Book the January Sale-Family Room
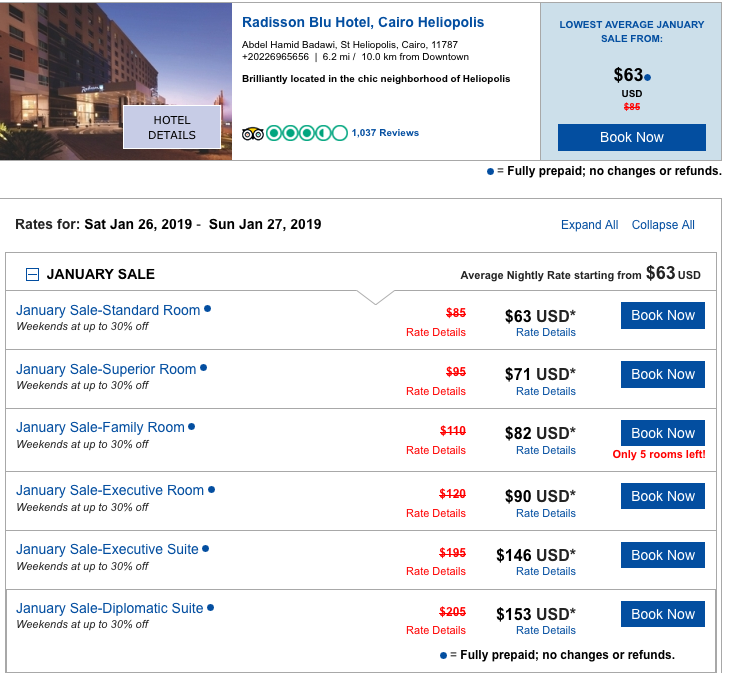The width and height of the screenshot is (733, 673). (x=662, y=434)
